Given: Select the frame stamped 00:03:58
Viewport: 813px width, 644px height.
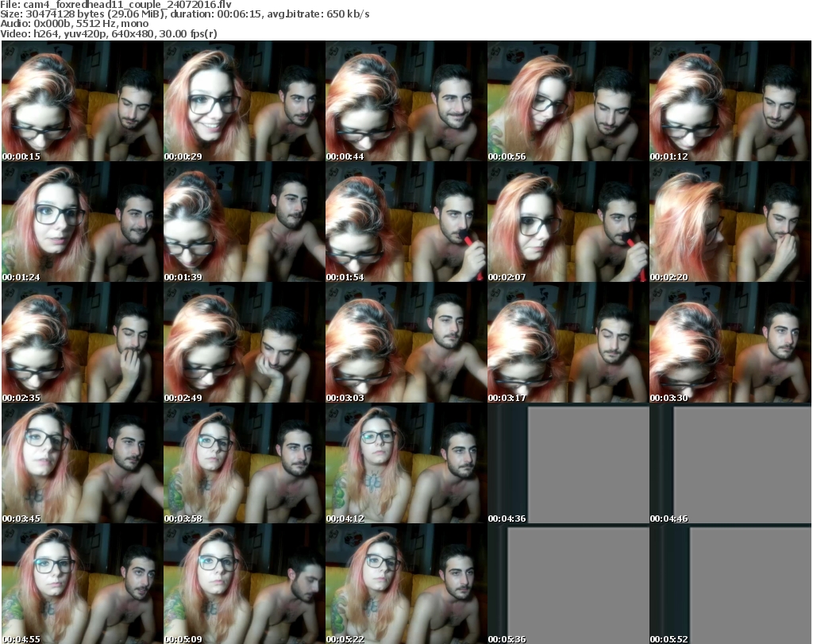Looking at the screenshot, I should [x=245, y=464].
